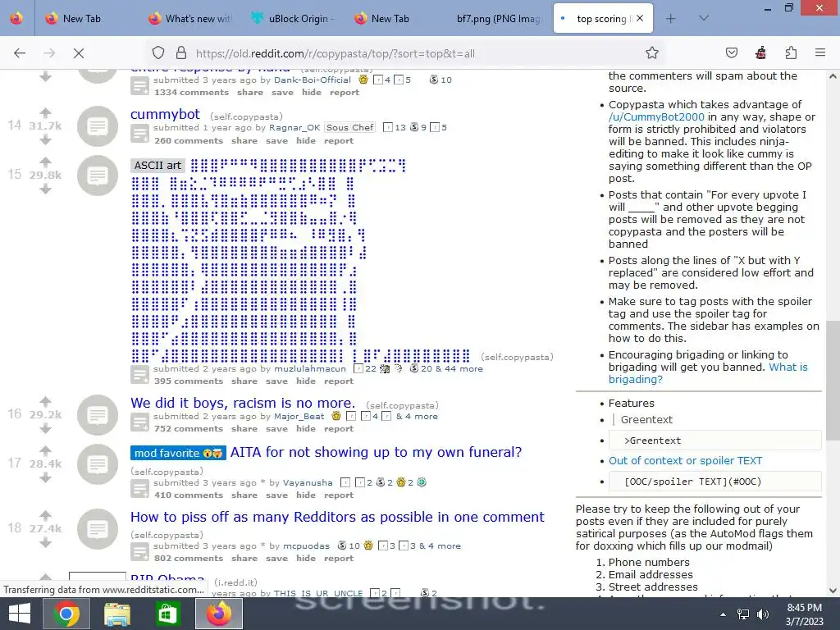The width and height of the screenshot is (840, 630).
Task: Visit /u/CummyBot2000 profile link
Action: [656, 116]
